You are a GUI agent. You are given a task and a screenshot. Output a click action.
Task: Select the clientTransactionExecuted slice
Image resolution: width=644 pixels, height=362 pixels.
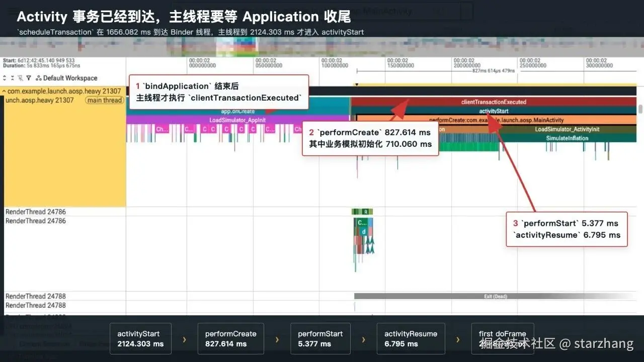(x=494, y=102)
